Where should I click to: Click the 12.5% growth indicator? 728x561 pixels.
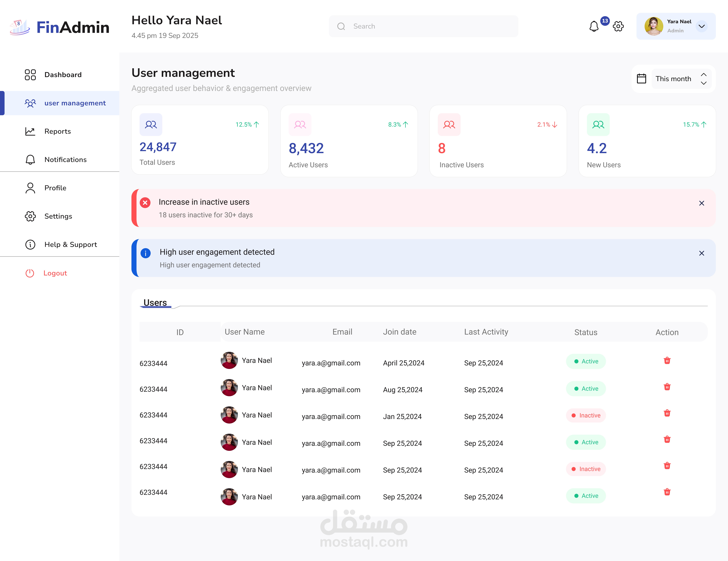pyautogui.click(x=247, y=125)
